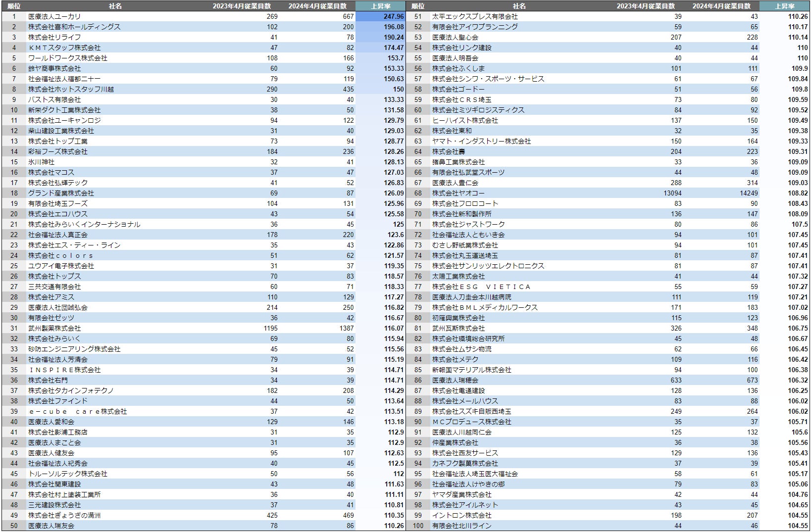The height and width of the screenshot is (532, 811).
Task: Click the 株式会社関東建設 cell
Action: pos(54,484)
